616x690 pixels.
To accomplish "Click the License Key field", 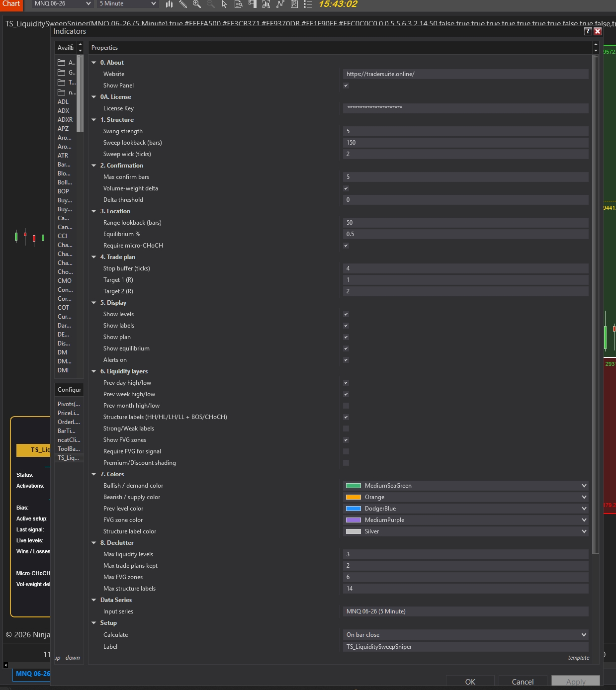I will point(466,108).
